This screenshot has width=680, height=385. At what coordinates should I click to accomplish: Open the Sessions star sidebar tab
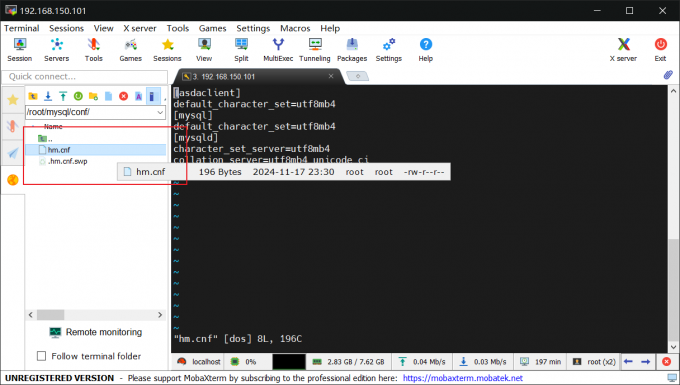(x=13, y=100)
